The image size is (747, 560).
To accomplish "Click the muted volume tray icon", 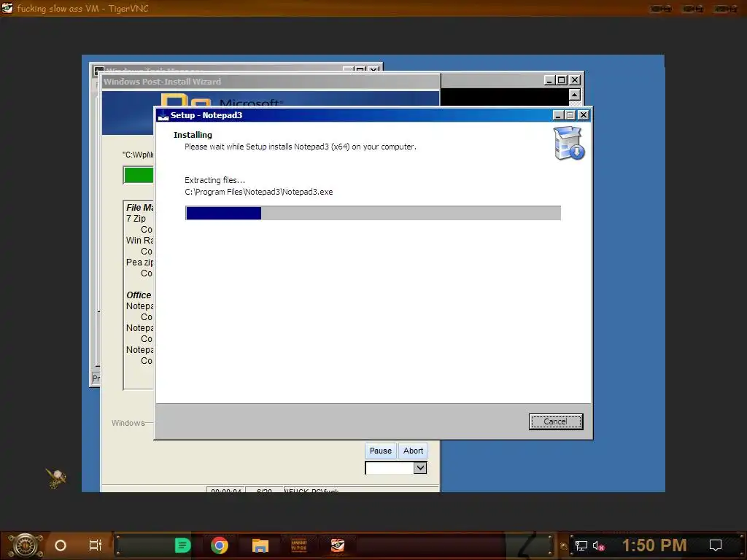I will click(598, 545).
